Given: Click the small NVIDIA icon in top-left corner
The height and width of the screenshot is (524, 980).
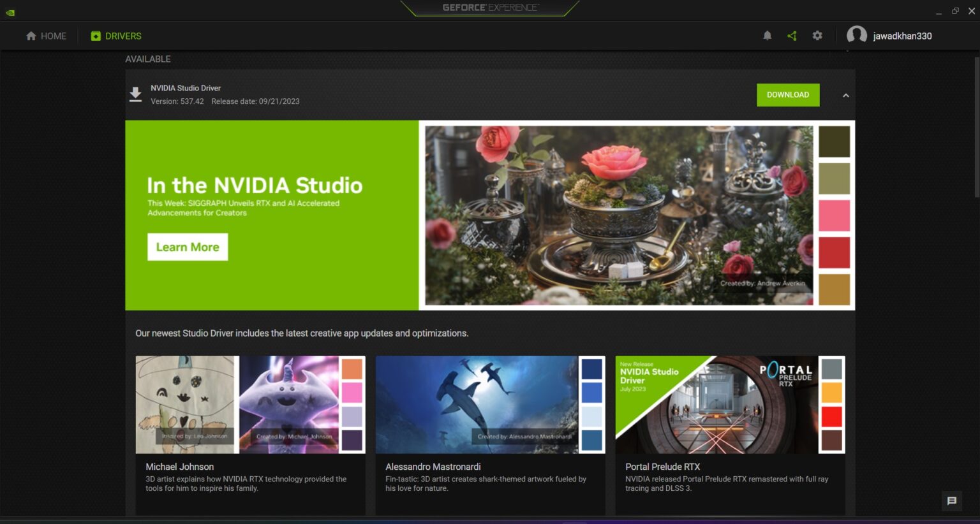Looking at the screenshot, I should pos(10,11).
